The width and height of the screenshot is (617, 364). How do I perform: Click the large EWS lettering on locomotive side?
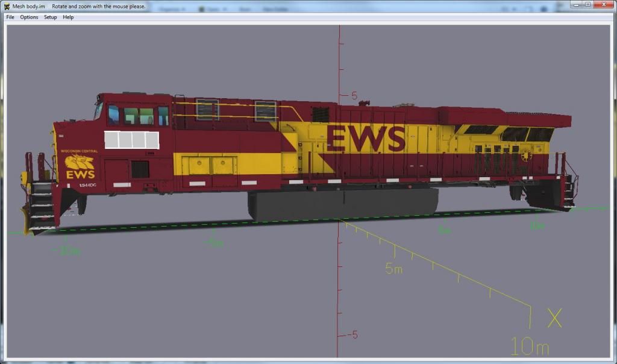pos(366,138)
